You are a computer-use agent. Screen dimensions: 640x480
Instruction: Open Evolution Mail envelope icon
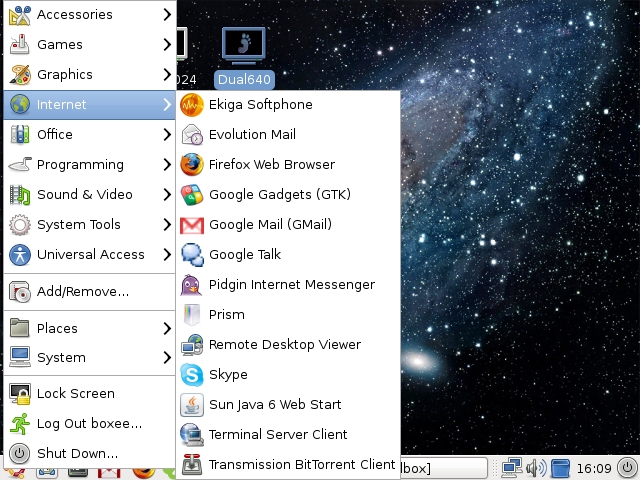(192, 135)
